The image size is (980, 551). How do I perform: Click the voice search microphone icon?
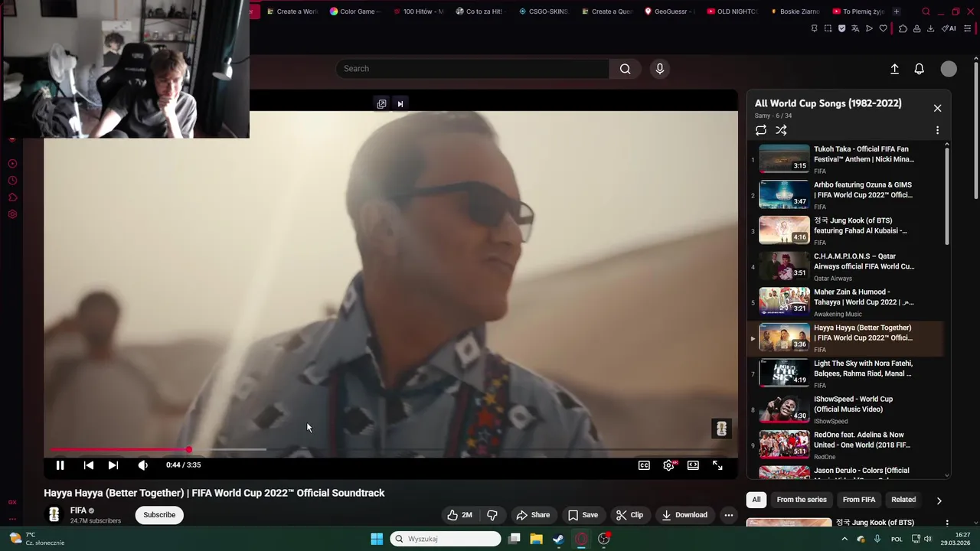tap(660, 69)
